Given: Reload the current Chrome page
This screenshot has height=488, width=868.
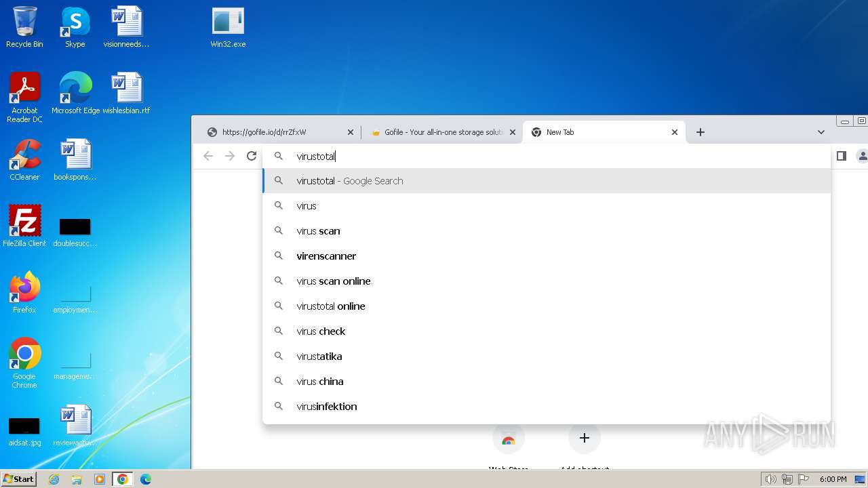Looking at the screenshot, I should point(252,156).
